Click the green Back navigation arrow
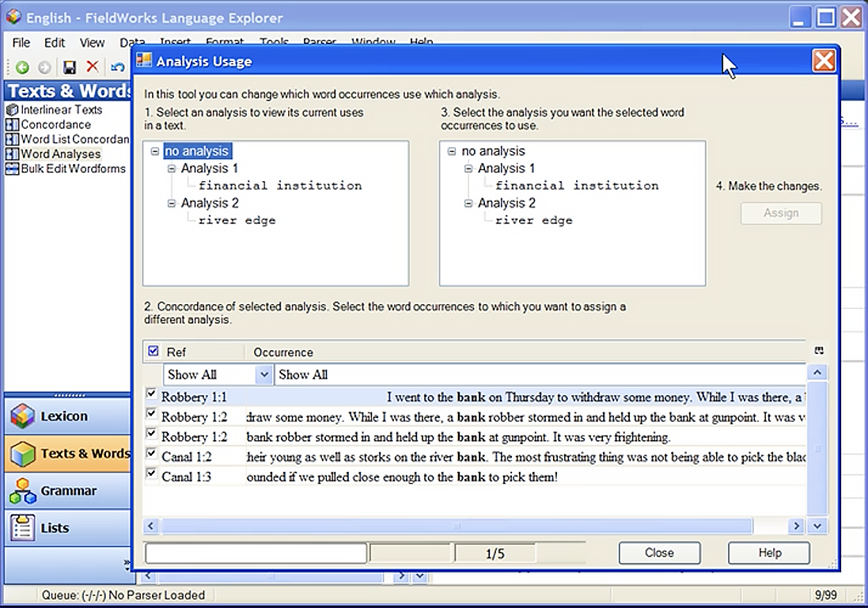The image size is (868, 608). pos(22,67)
